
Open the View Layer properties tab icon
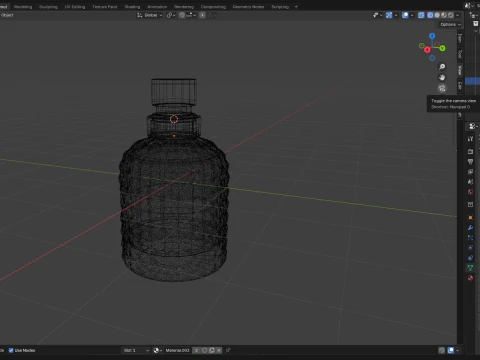(x=470, y=172)
